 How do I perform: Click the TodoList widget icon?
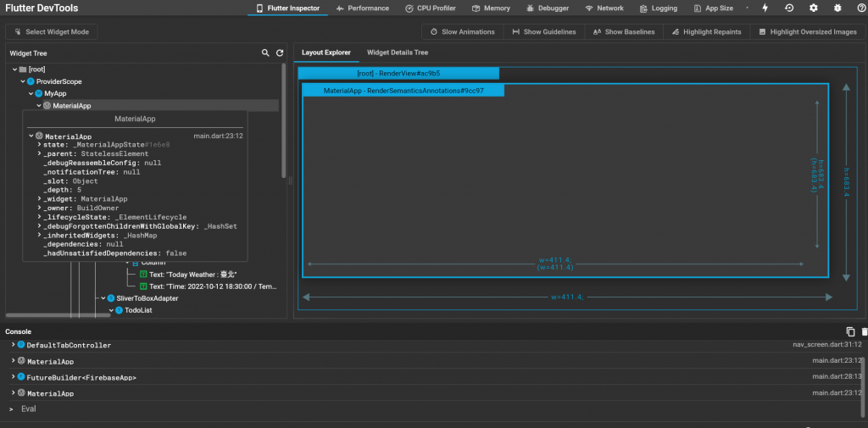tap(119, 310)
